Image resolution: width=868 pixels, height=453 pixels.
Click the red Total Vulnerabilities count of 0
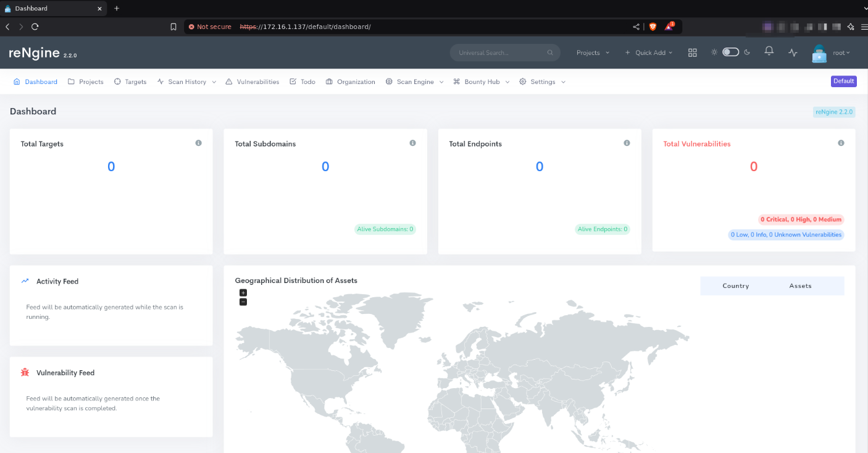[754, 166]
